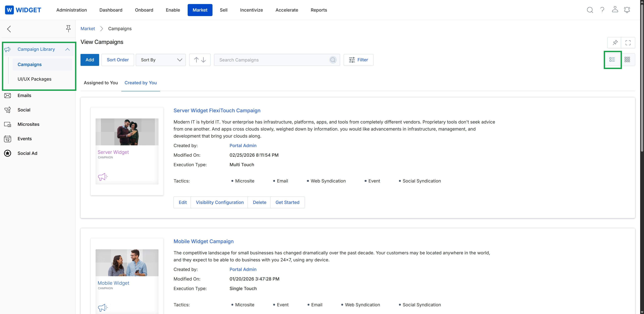644x314 pixels.
Task: Toggle the ascending/descending sort arrows
Action: 200,60
